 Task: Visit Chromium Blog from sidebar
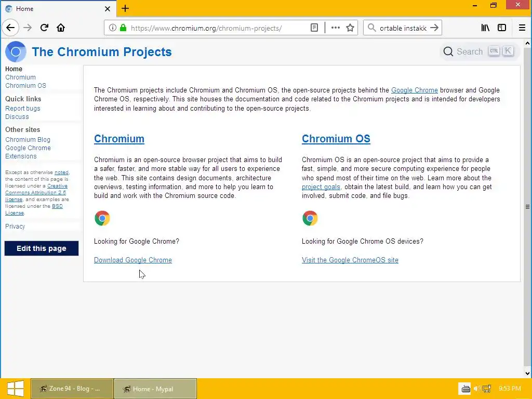(x=28, y=140)
